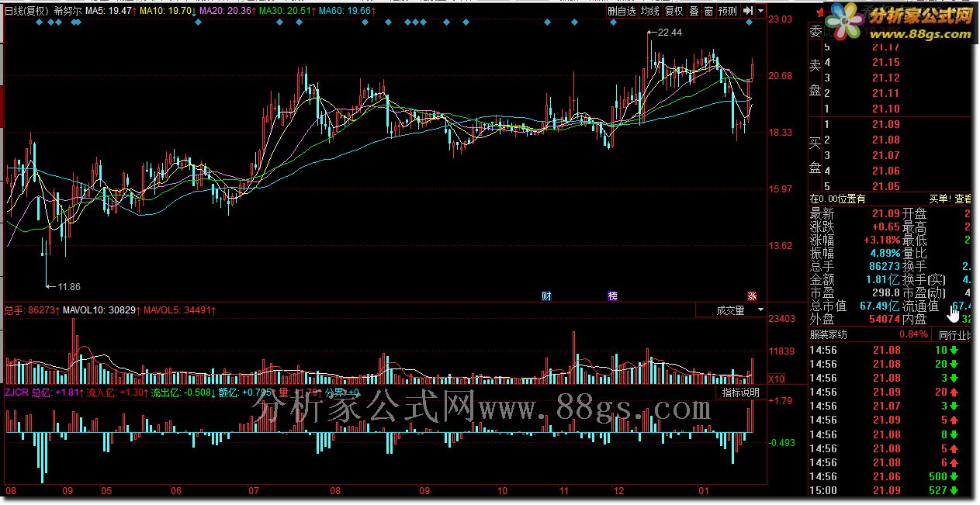The width and height of the screenshot is (980, 505).
Task: Click the 15:00 trade row with volume 527
Action: pyautogui.click(x=891, y=490)
